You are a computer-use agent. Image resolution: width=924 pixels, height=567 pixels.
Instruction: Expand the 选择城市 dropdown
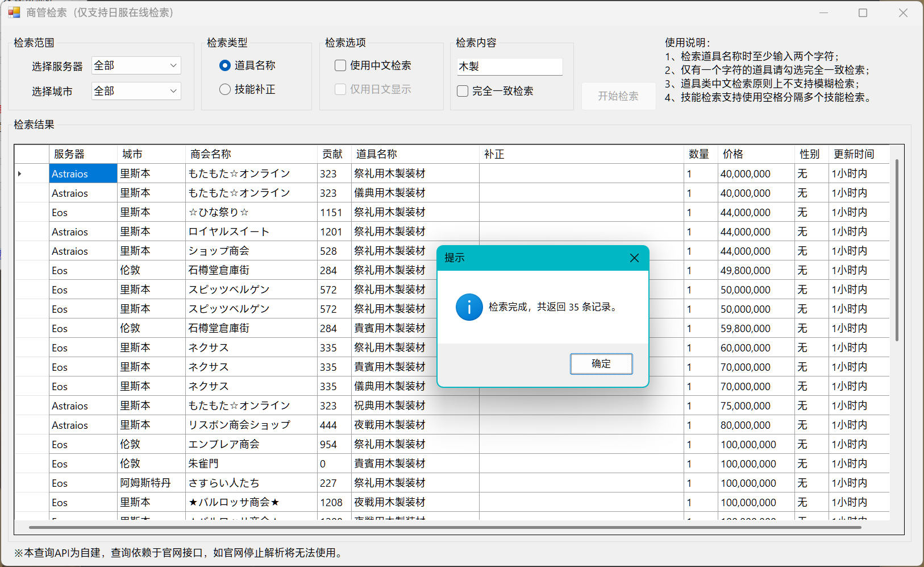point(136,91)
